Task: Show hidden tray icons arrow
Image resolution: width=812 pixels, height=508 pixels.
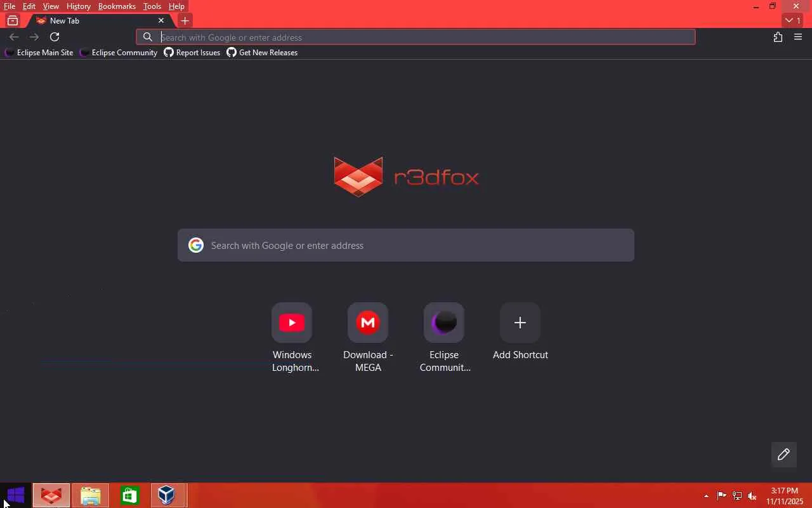Action: tap(706, 496)
